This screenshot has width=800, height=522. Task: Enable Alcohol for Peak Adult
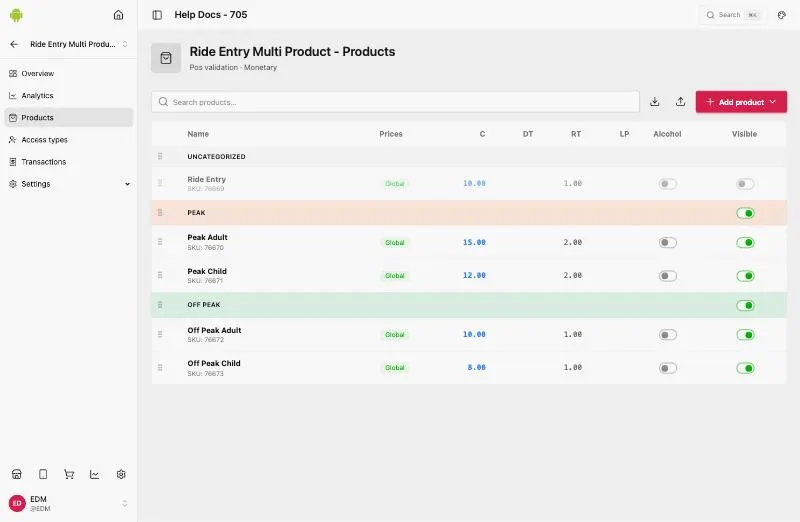[667, 242]
